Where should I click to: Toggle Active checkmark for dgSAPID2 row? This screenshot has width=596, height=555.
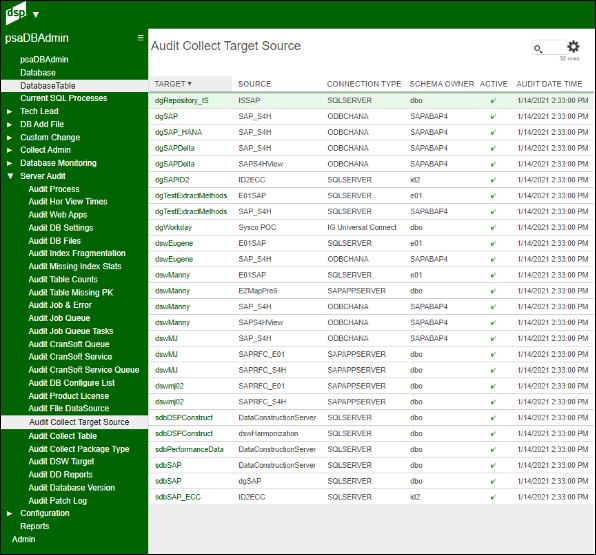point(493,180)
